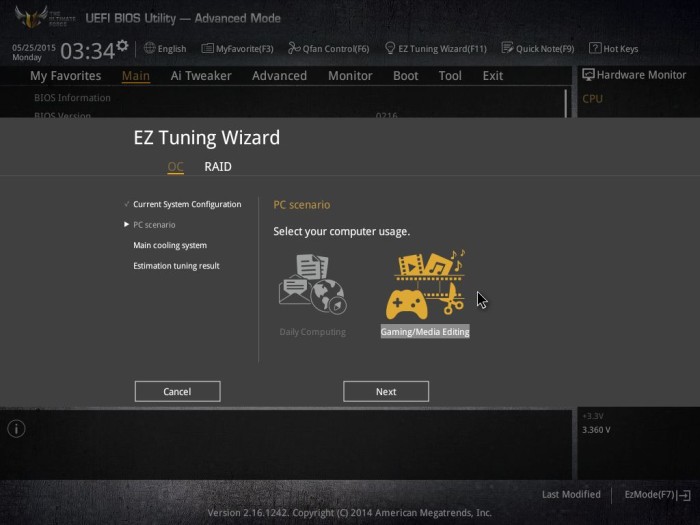Show Hot Keys help icon
The width and height of the screenshot is (700, 525).
point(595,48)
